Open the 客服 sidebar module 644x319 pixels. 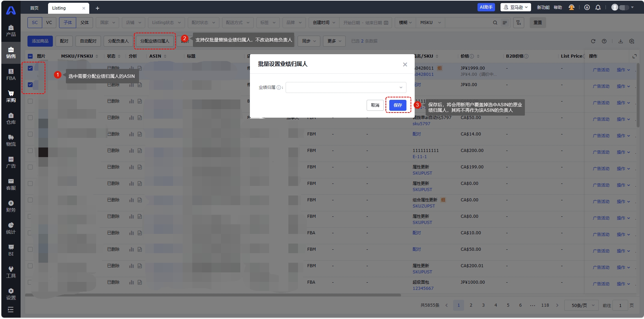coord(11,185)
